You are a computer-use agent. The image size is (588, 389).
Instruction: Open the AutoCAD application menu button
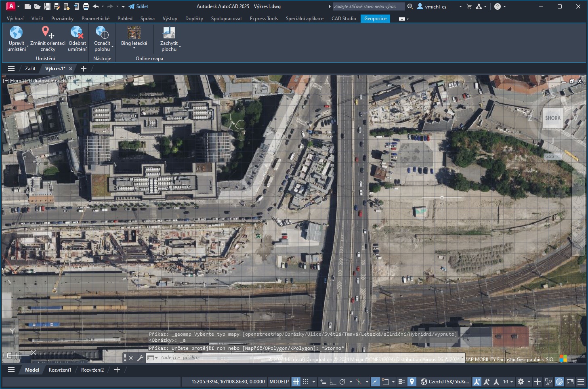click(x=11, y=6)
